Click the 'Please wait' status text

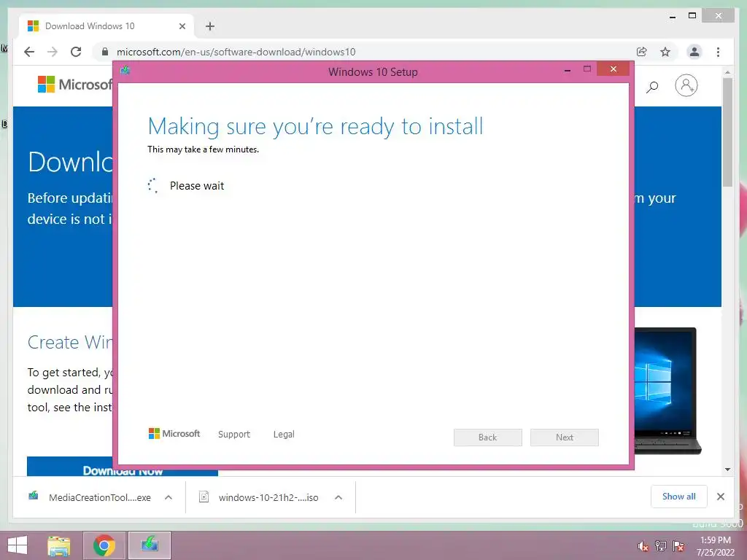pos(197,186)
